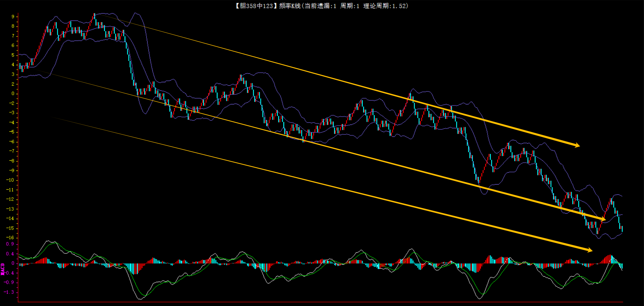
Task: Select the -16 label on price axis
Action: tap(10, 238)
